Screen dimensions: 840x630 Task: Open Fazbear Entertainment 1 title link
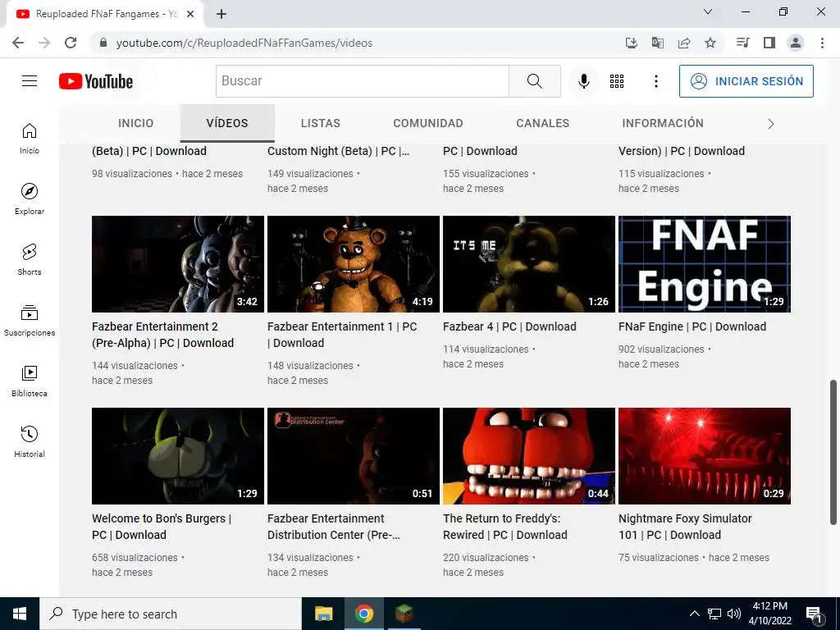342,335
